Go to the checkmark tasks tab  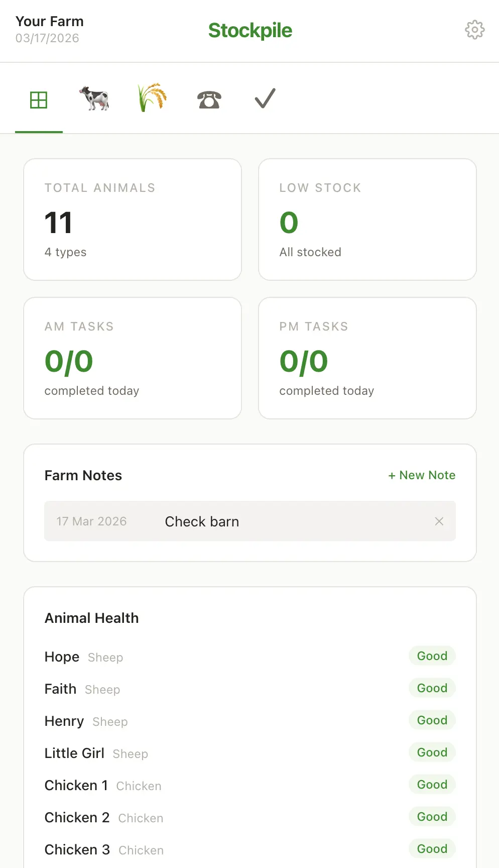point(265,98)
